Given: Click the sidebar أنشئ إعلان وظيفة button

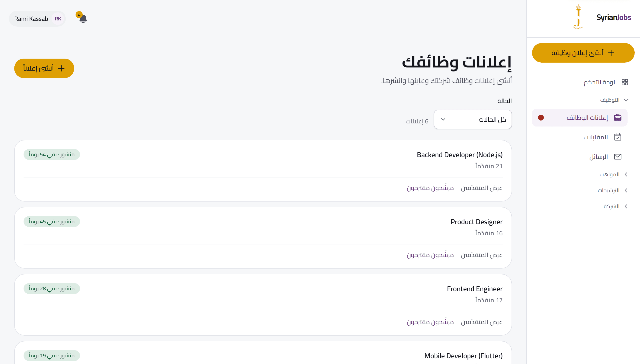Looking at the screenshot, I should pos(583,53).
